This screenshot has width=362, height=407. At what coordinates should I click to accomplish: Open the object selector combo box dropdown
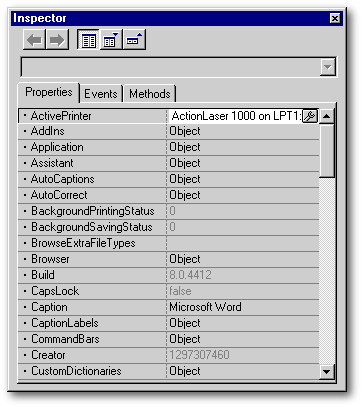[x=327, y=67]
